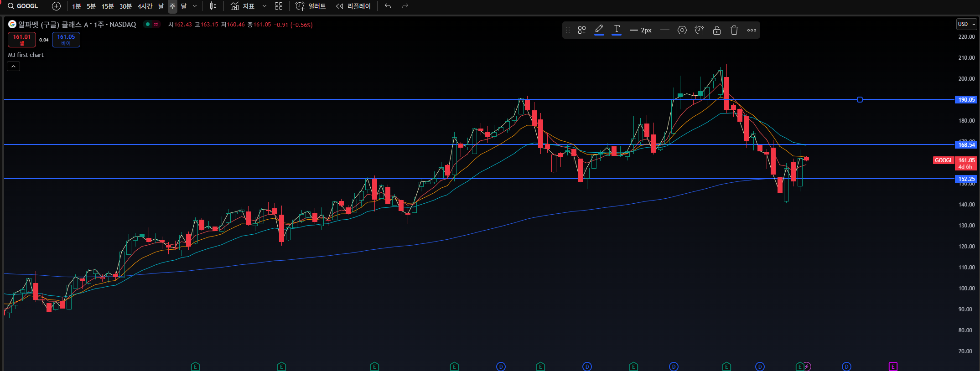Change text color with T tool
Viewport: 980px width, 371px height.
(x=617, y=30)
